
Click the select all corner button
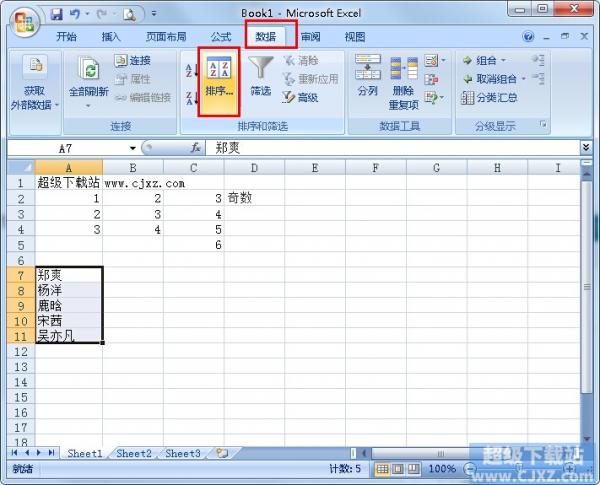coord(21,168)
